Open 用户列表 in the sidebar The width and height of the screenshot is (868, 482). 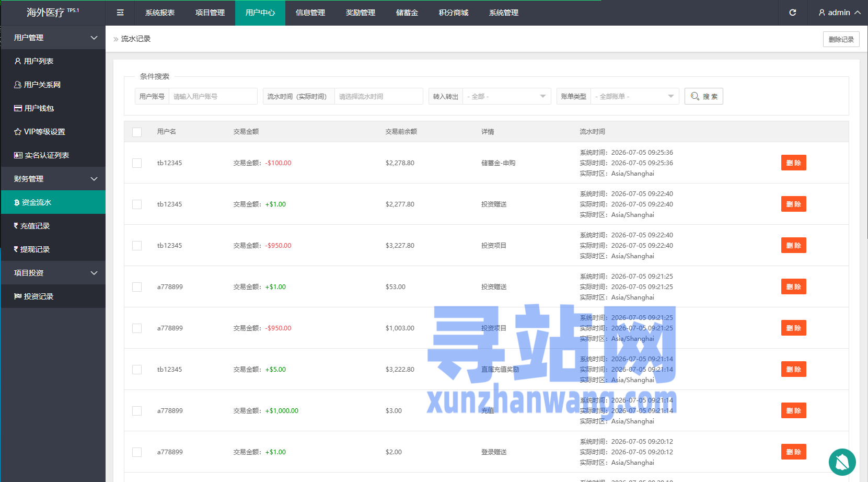tap(53, 61)
